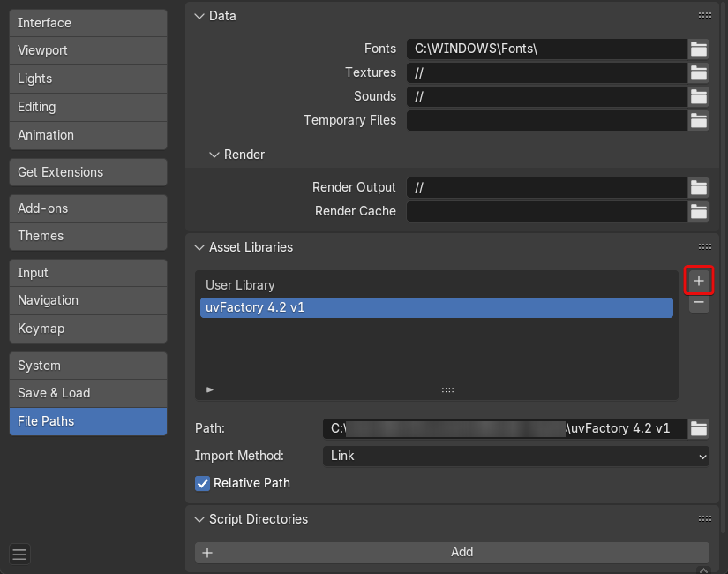Open the Keymap preferences tab
This screenshot has width=728, height=574.
pyautogui.click(x=88, y=329)
